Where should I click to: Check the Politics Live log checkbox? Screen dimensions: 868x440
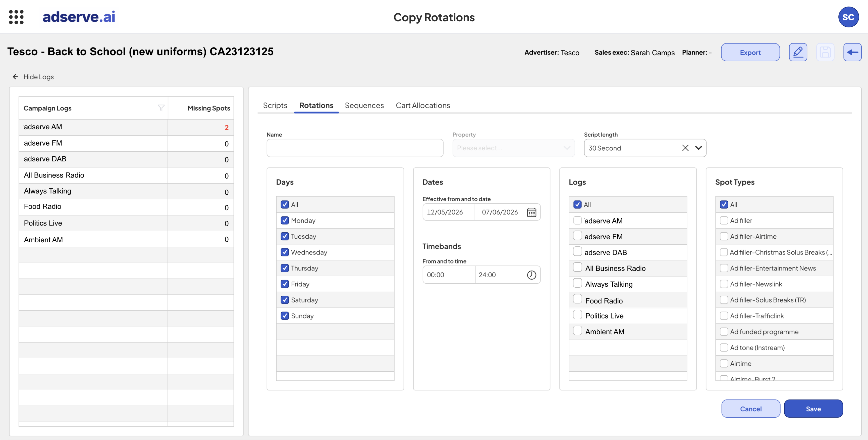[x=577, y=315]
